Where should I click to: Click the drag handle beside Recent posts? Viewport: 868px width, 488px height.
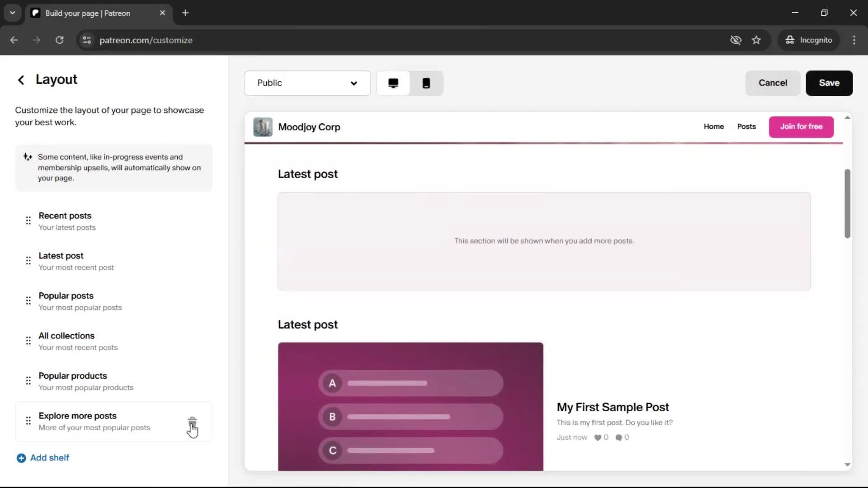28,221
